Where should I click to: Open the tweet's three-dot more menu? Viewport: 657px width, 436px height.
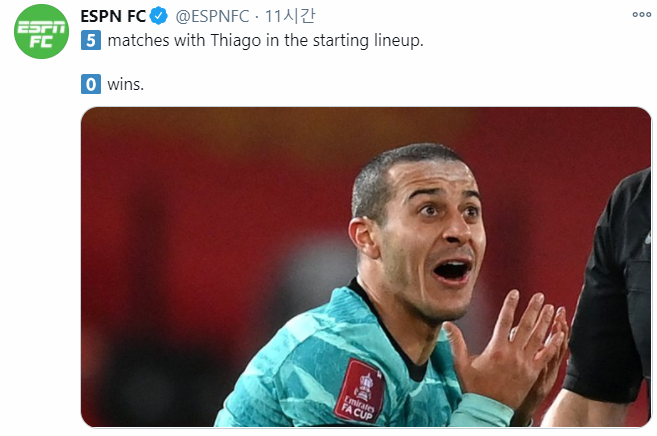click(640, 14)
